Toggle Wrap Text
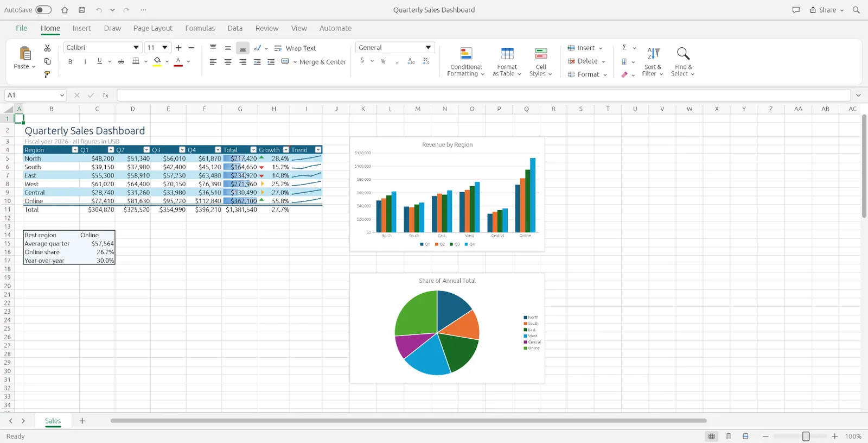Viewport: 868px width, 443px height. tap(295, 48)
